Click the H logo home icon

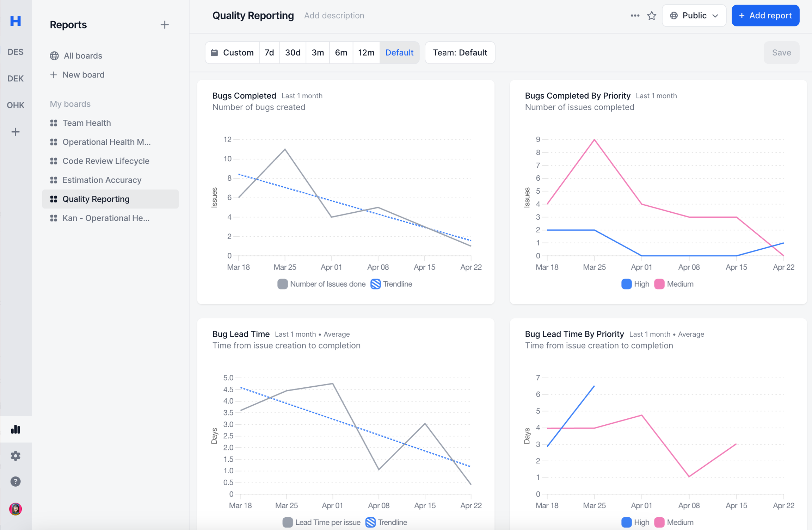16,21
